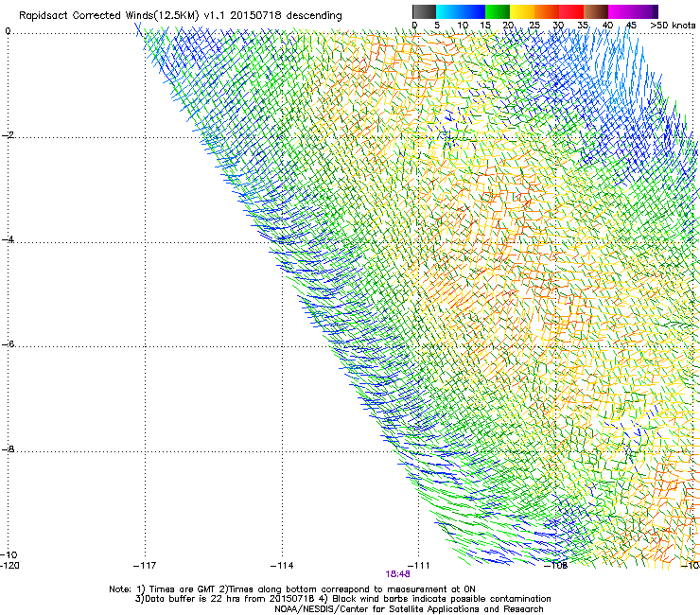This screenshot has width=700, height=615.
Task: Click the purple '18:48' pass time label
Action: [x=397, y=574]
